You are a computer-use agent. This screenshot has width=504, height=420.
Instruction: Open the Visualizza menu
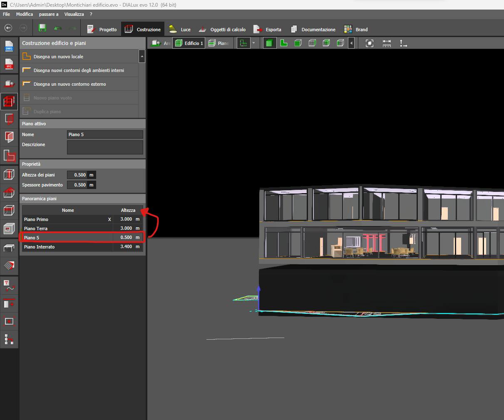[74, 14]
